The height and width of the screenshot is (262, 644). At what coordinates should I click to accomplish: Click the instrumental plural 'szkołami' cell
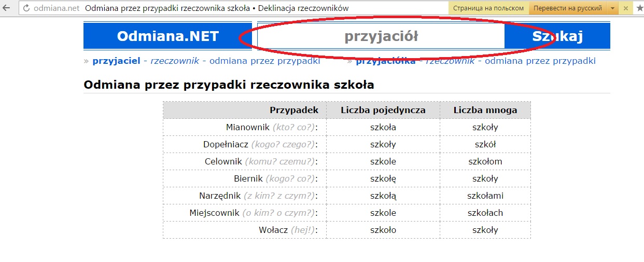coord(485,196)
